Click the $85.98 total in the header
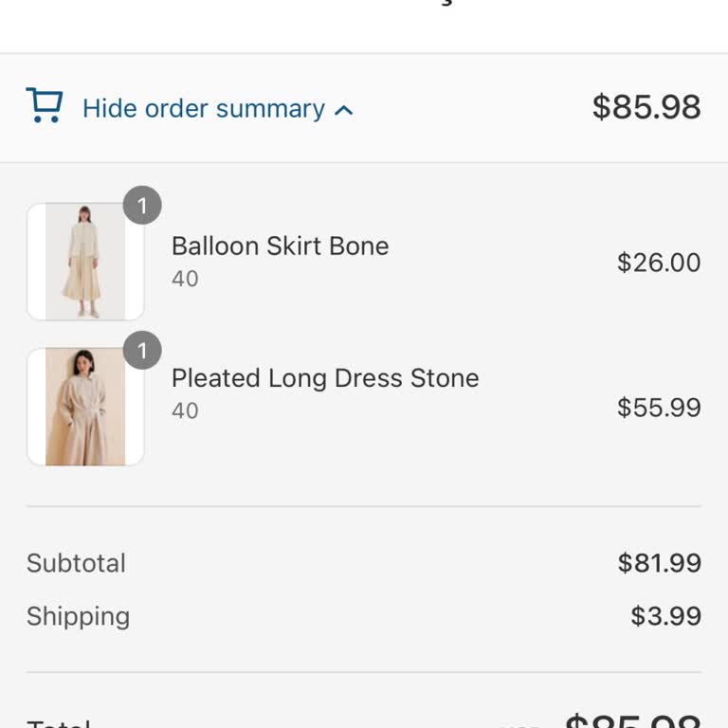Screen dimensions: 728x728 [x=646, y=107]
